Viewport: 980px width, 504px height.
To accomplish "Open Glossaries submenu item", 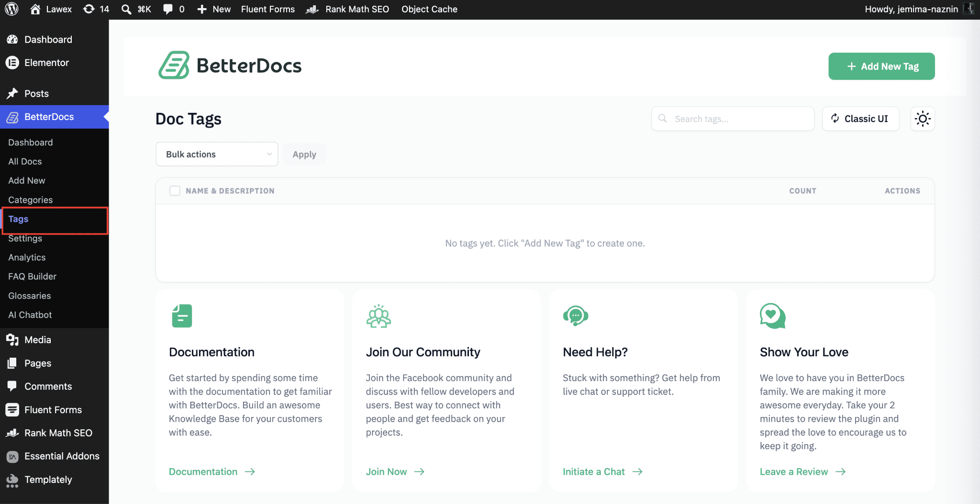I will [x=30, y=296].
